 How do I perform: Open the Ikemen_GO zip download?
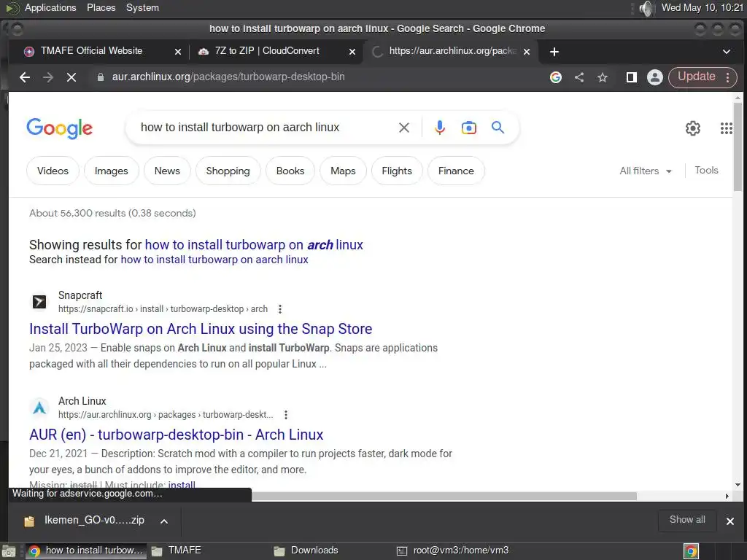click(85, 521)
